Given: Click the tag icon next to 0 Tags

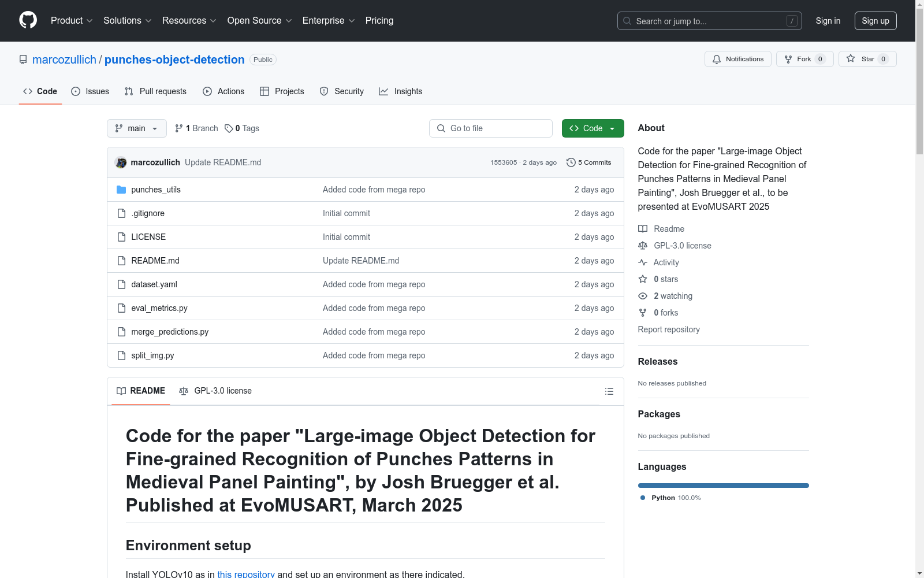Looking at the screenshot, I should coord(229,128).
